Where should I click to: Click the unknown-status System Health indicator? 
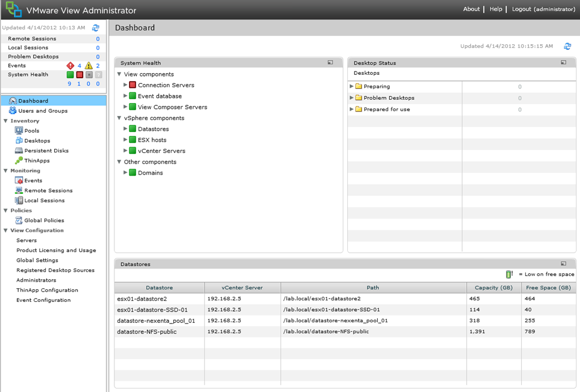[99, 75]
